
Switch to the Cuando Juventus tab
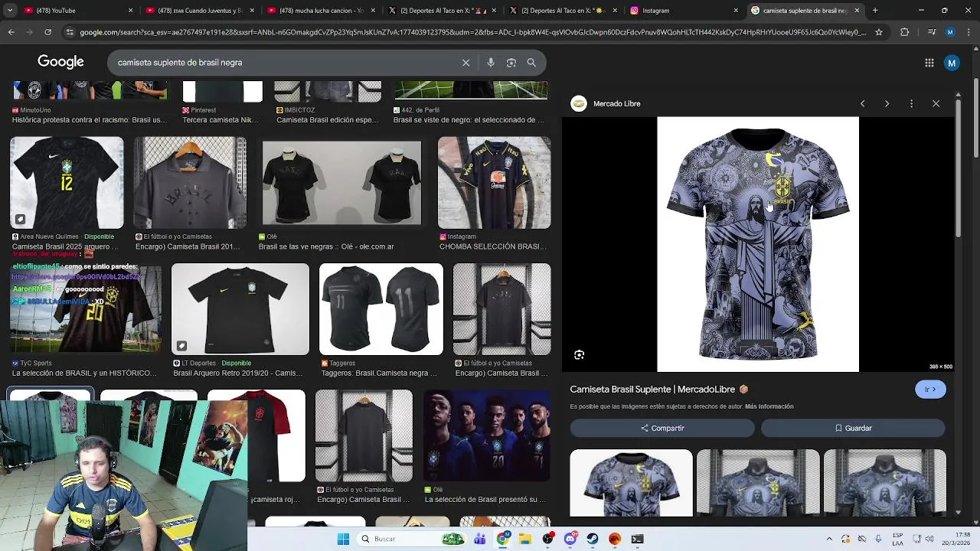(199, 11)
